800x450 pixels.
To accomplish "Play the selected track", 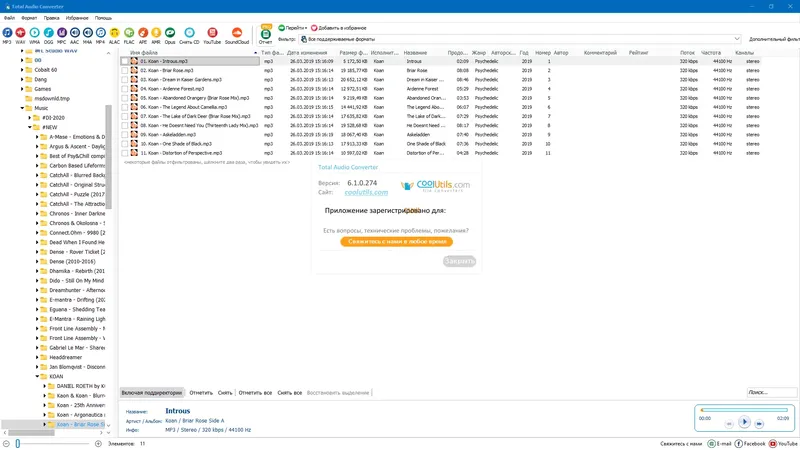I will pyautogui.click(x=744, y=422).
